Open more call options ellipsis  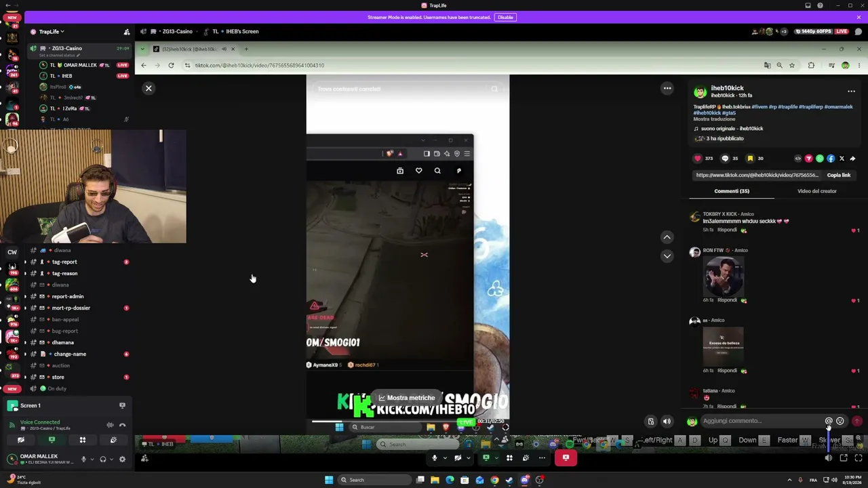coord(542,458)
